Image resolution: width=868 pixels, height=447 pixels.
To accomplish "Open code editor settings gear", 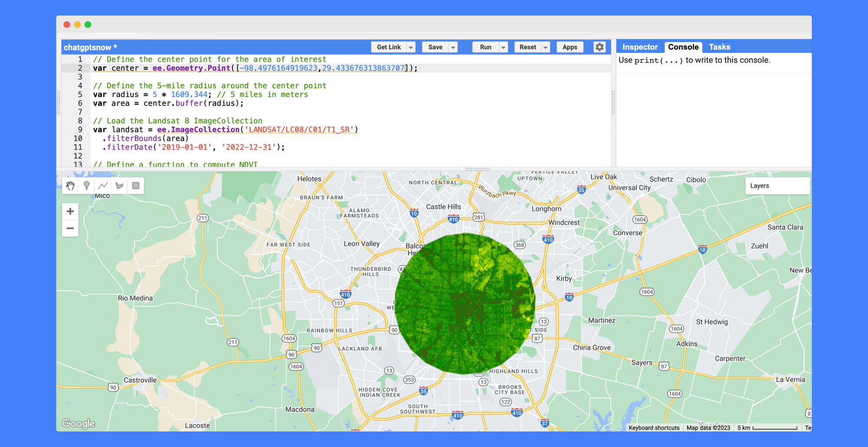I will (x=599, y=47).
